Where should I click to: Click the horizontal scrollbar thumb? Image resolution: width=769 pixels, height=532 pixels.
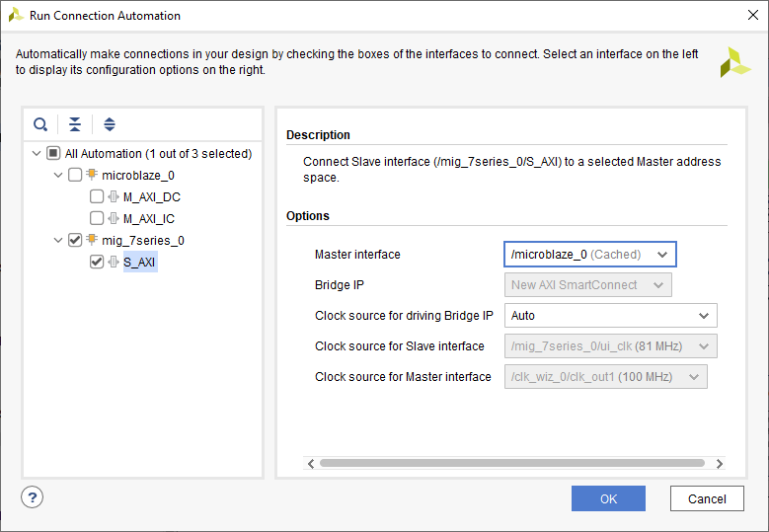click(512, 463)
